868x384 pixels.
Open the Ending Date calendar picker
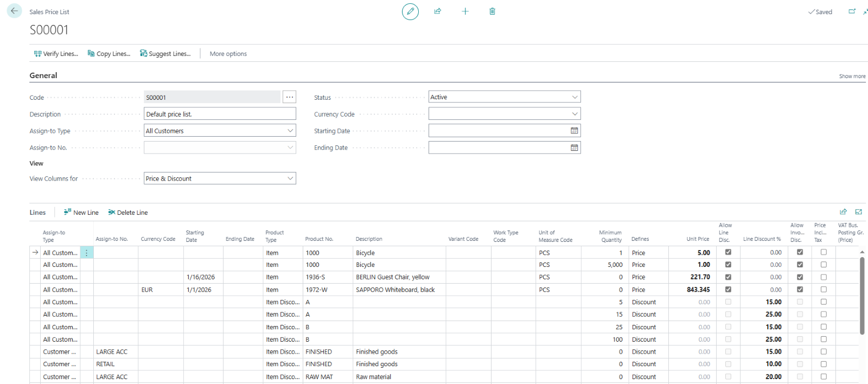coord(574,148)
